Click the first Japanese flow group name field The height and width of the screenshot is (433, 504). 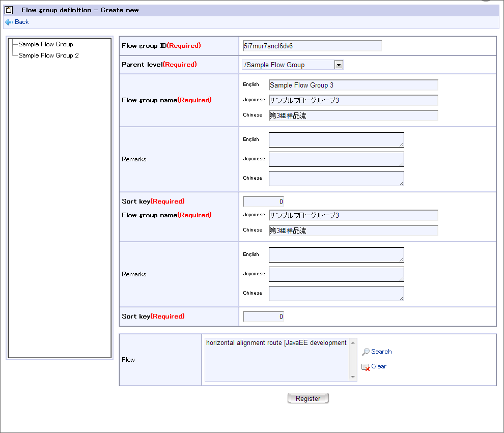353,100
